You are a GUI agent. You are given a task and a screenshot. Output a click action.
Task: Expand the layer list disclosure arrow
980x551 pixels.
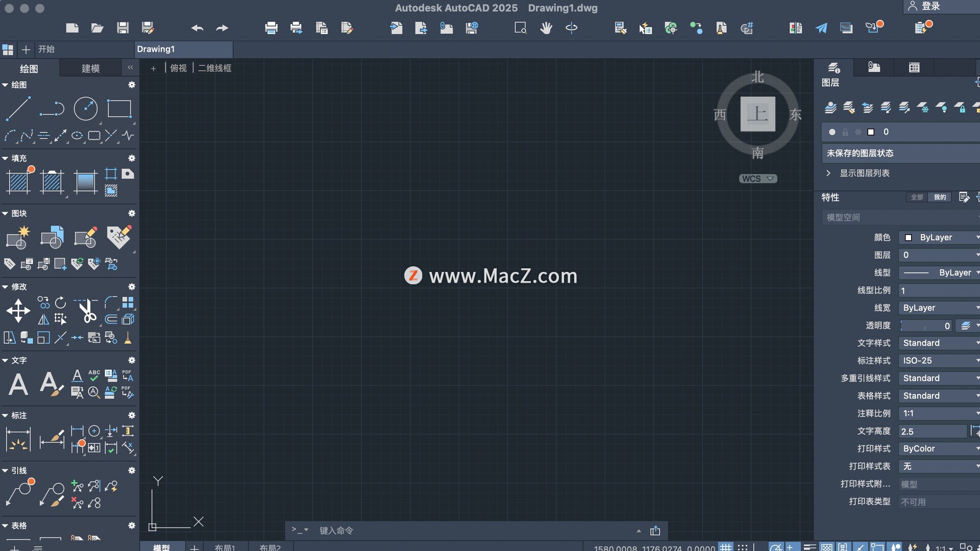(828, 173)
